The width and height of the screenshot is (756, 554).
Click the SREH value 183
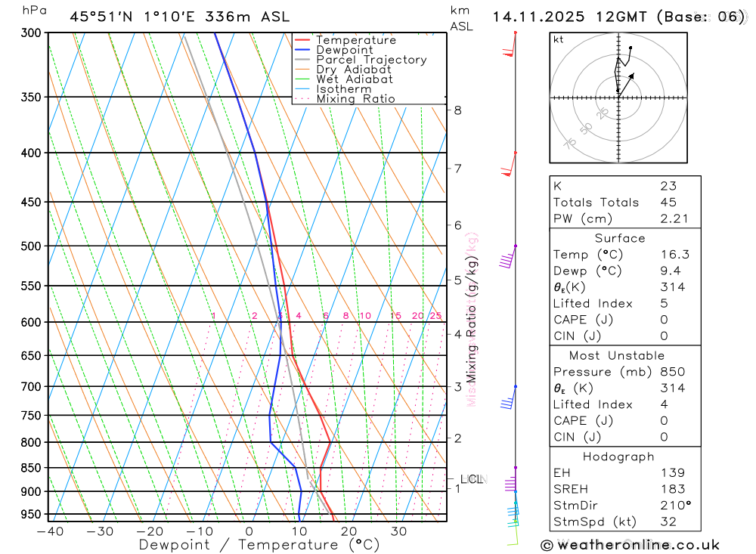673,490
